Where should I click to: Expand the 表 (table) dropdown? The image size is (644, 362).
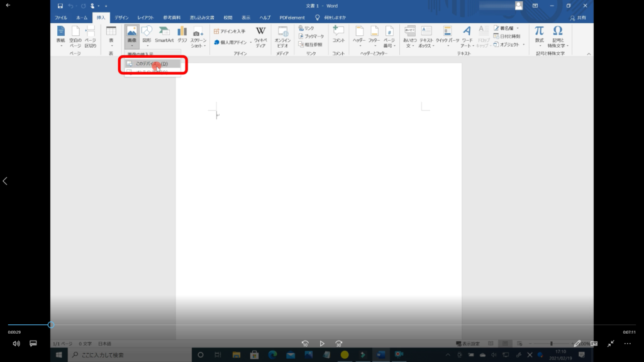111,36
